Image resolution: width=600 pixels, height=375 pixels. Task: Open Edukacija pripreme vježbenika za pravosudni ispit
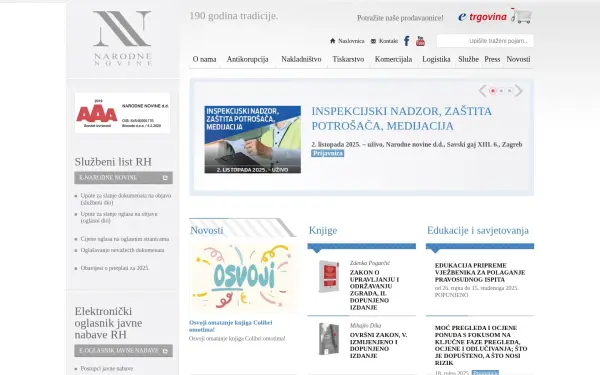tap(480, 272)
